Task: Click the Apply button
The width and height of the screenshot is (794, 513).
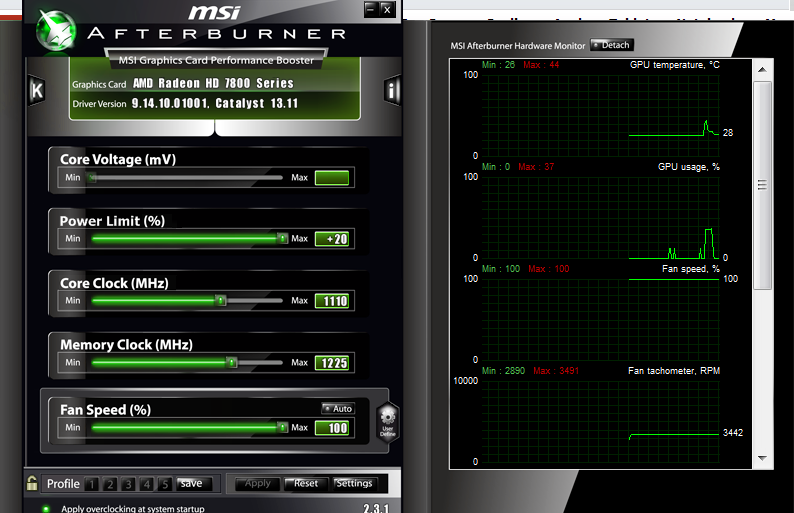Action: tap(257, 484)
